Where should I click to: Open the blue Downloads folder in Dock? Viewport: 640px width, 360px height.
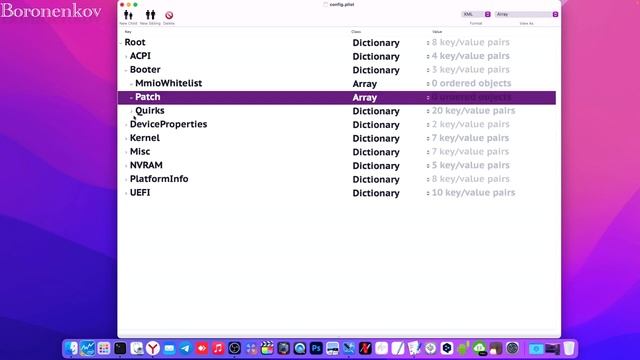pyautogui.click(x=536, y=348)
